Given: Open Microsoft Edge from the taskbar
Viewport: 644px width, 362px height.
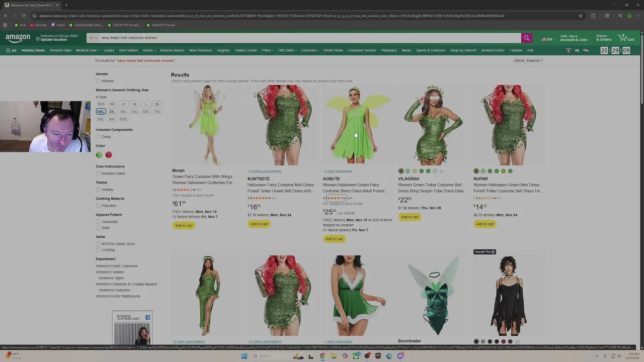Looking at the screenshot, I should coord(389,356).
